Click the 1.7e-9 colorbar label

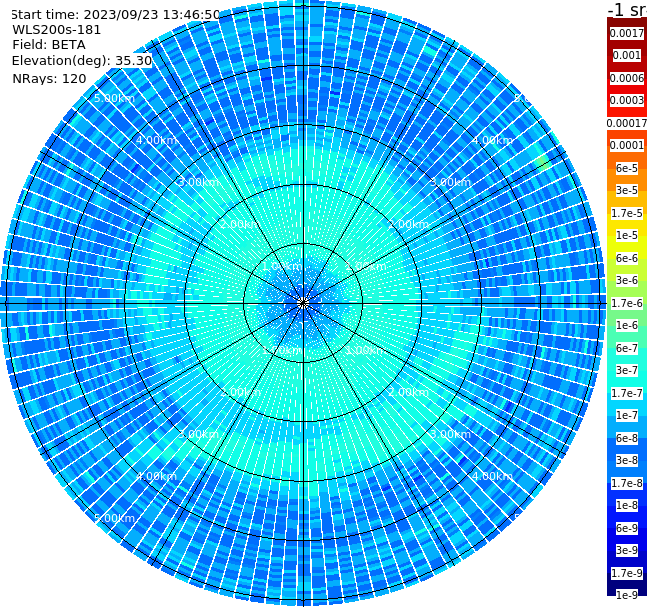click(627, 573)
